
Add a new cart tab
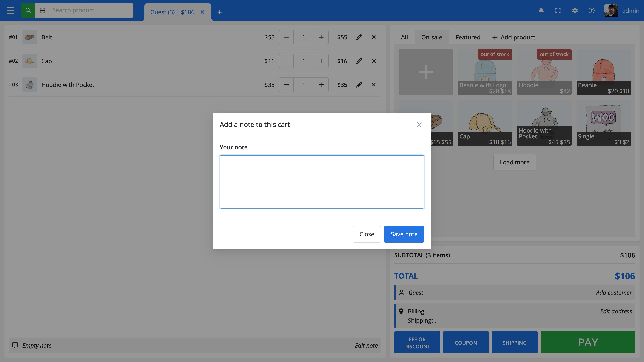click(220, 12)
